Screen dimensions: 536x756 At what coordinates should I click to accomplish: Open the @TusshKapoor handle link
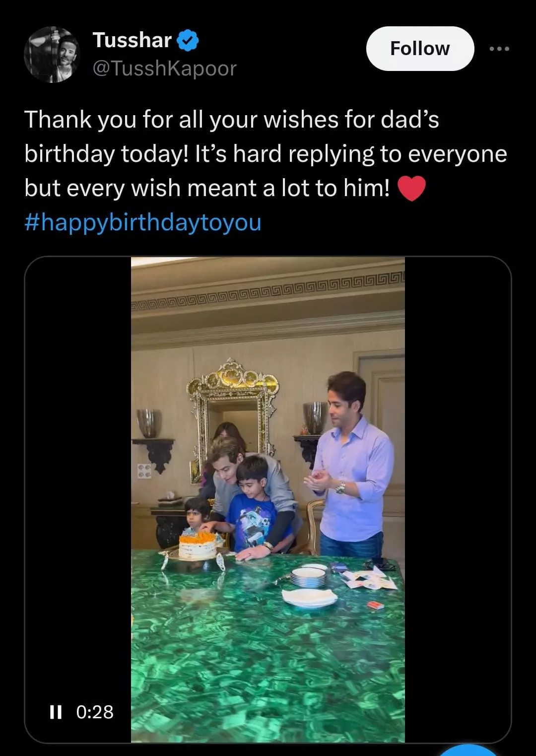pos(165,69)
